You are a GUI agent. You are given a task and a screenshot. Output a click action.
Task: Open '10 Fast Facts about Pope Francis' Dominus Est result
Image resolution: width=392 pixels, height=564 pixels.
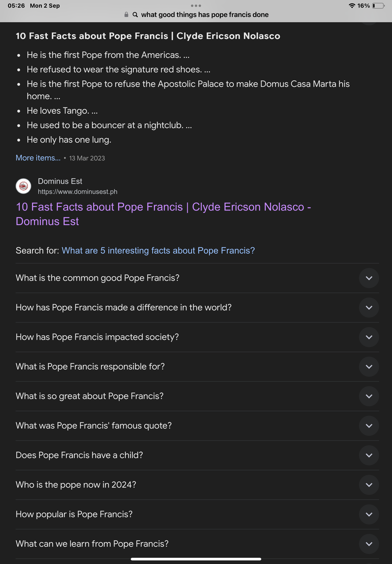point(163,214)
